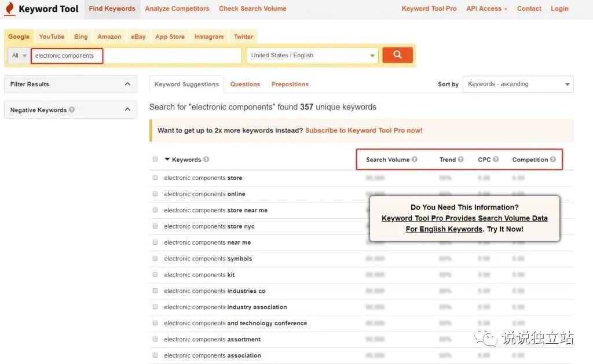Open Analyze Competitors menu item

(177, 9)
